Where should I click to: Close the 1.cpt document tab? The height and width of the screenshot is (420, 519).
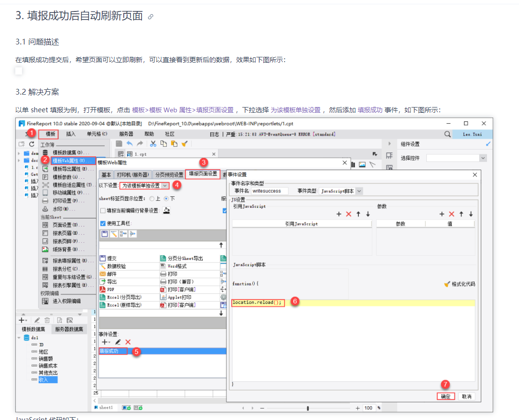[x=214, y=154]
